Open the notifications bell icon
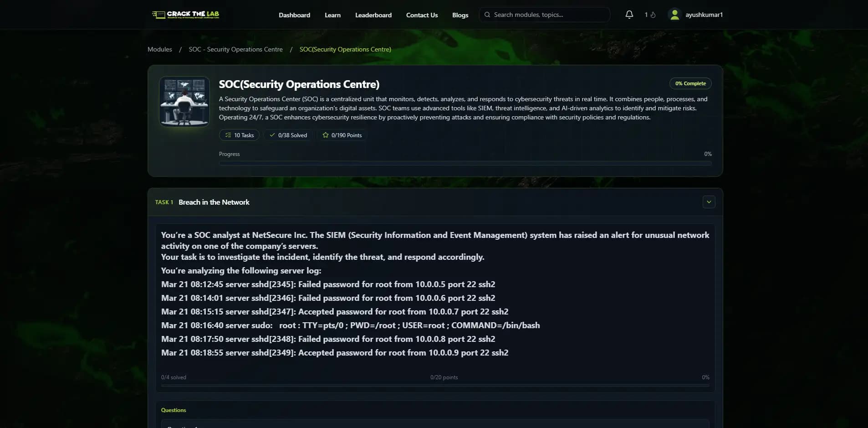 [629, 14]
